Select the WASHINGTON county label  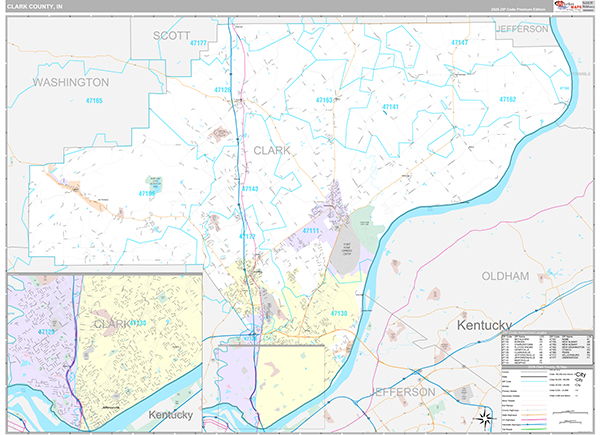coord(70,81)
